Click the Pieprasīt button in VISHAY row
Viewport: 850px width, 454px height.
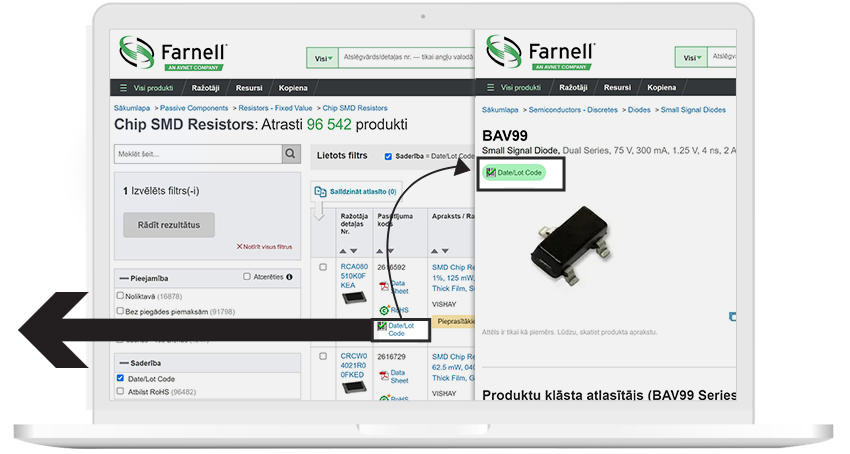tap(454, 321)
